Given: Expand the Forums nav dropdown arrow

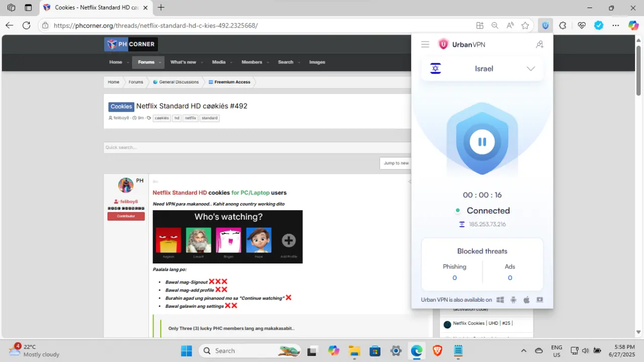Looking at the screenshot, I should coord(160,62).
